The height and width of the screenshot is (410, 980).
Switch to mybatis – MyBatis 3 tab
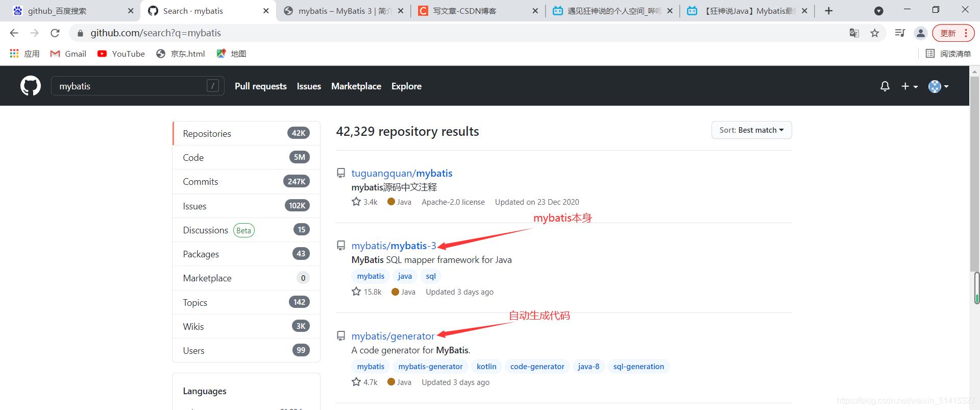(343, 11)
